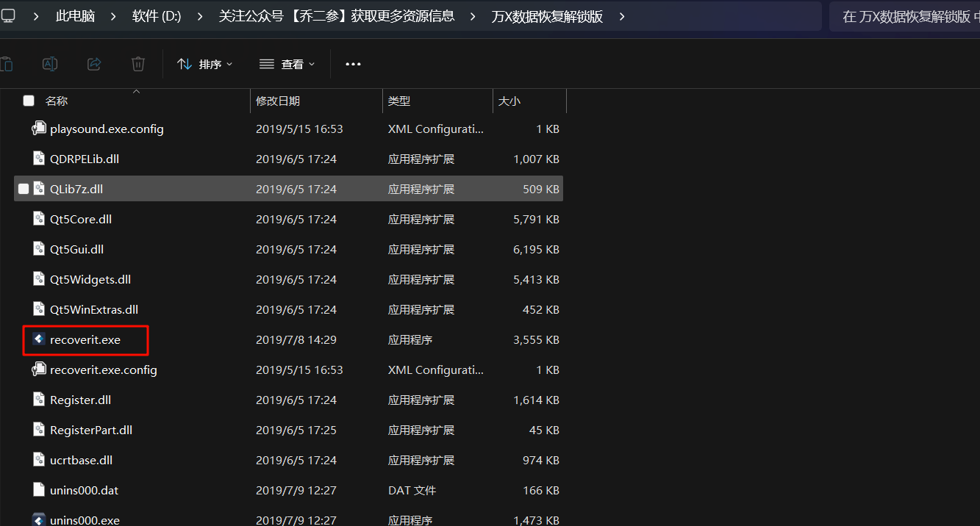Click the unins000.exe application icon
This screenshot has height=526, width=980.
point(39,519)
